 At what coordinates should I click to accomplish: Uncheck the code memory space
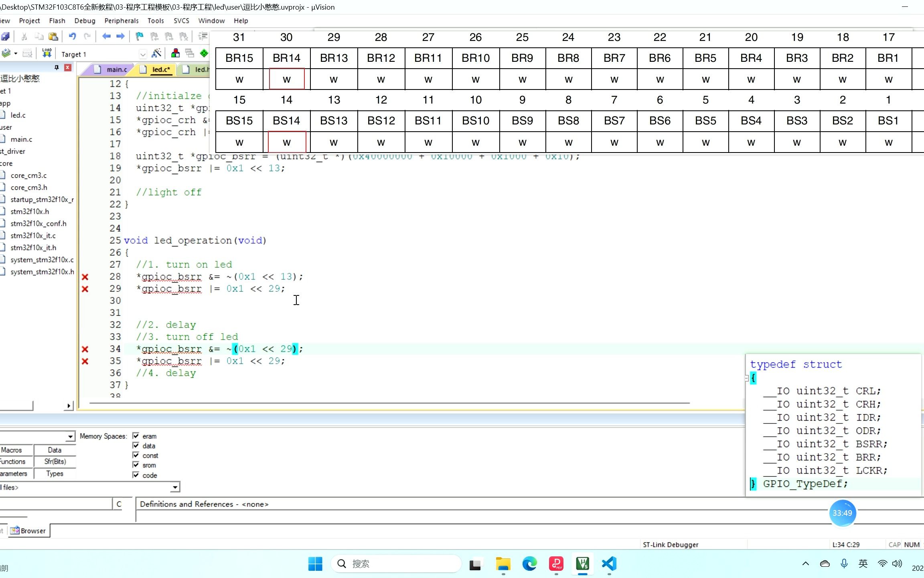click(136, 475)
